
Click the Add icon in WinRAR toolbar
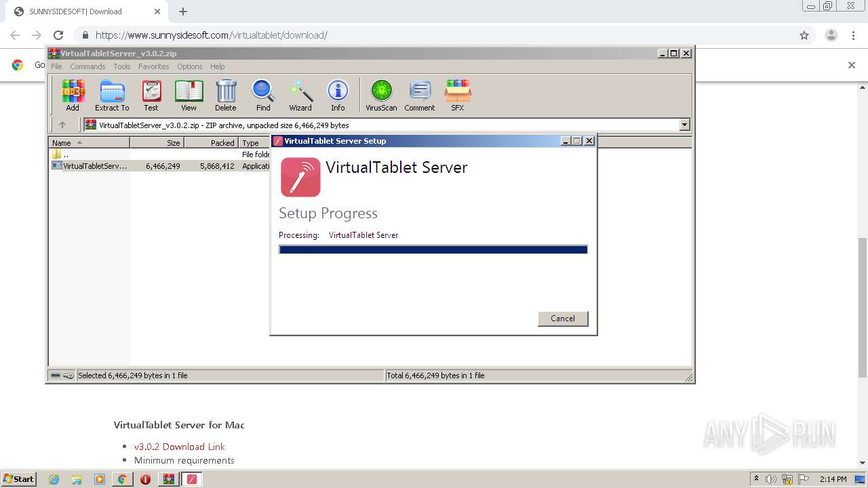73,95
